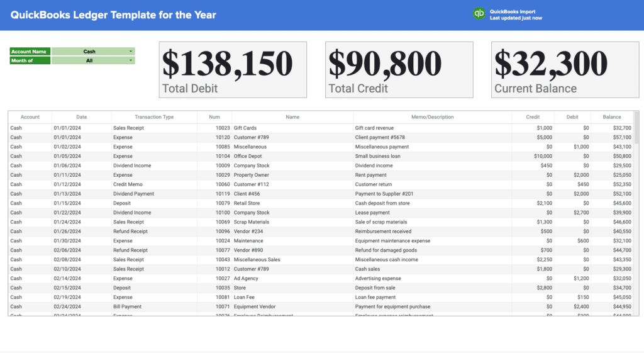Select the Vendor #890 name cell
Image resolution: width=644 pixels, height=353 pixels.
(x=292, y=250)
